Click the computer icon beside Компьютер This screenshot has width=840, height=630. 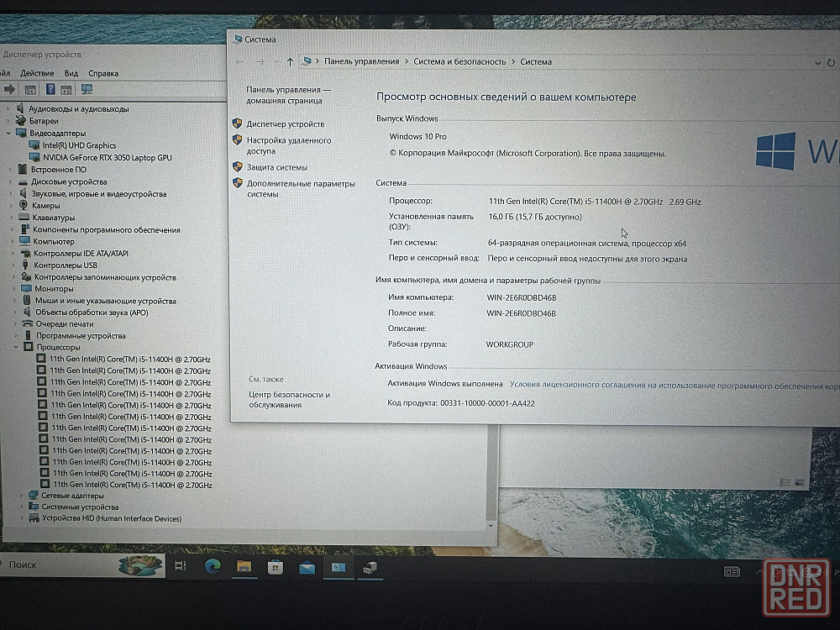[24, 241]
